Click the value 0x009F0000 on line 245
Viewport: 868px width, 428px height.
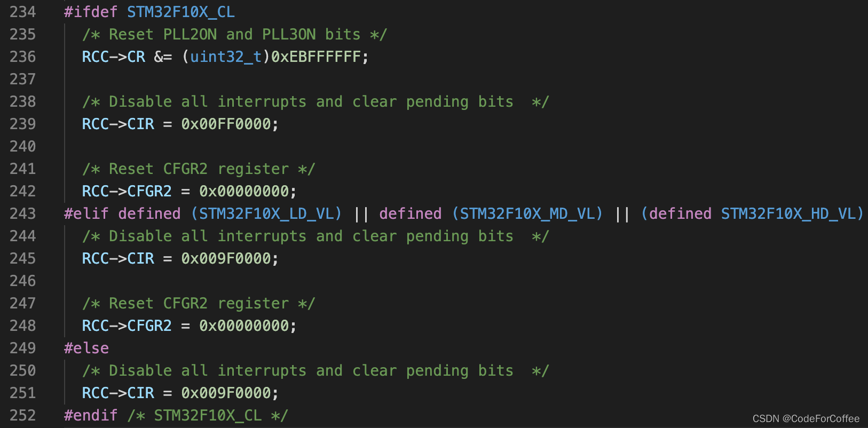[x=226, y=258]
